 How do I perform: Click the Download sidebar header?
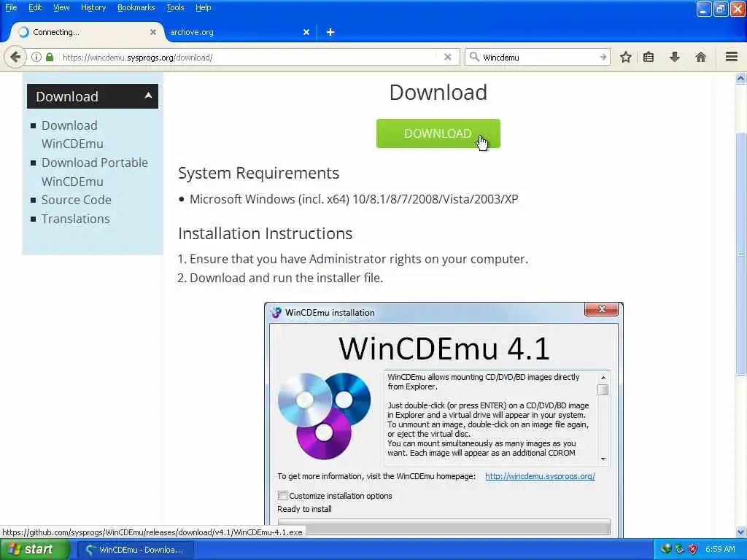coord(93,96)
